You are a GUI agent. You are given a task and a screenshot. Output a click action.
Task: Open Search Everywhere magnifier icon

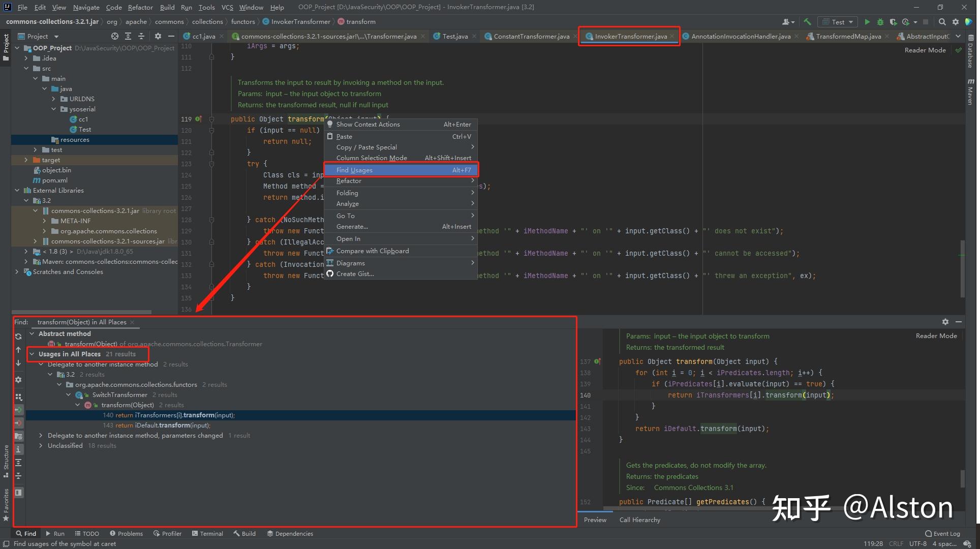tap(942, 22)
